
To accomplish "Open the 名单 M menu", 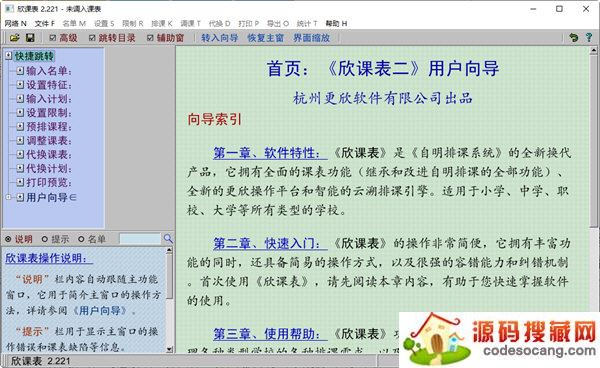I will click(x=74, y=23).
